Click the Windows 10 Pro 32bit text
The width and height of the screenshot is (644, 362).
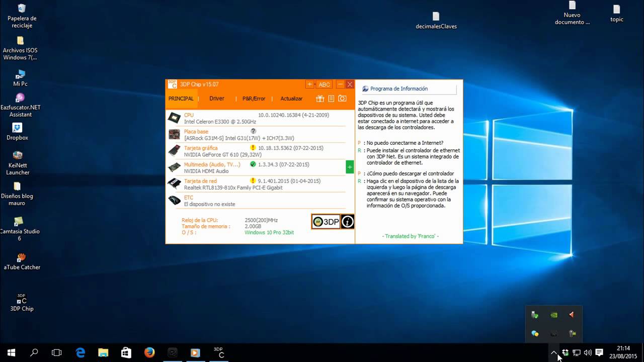coord(269,233)
